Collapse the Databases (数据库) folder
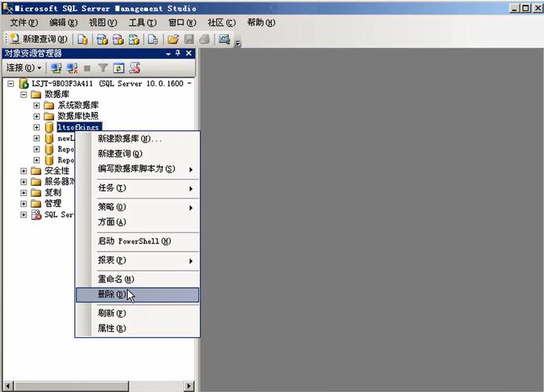The image size is (544, 392). click(24, 94)
